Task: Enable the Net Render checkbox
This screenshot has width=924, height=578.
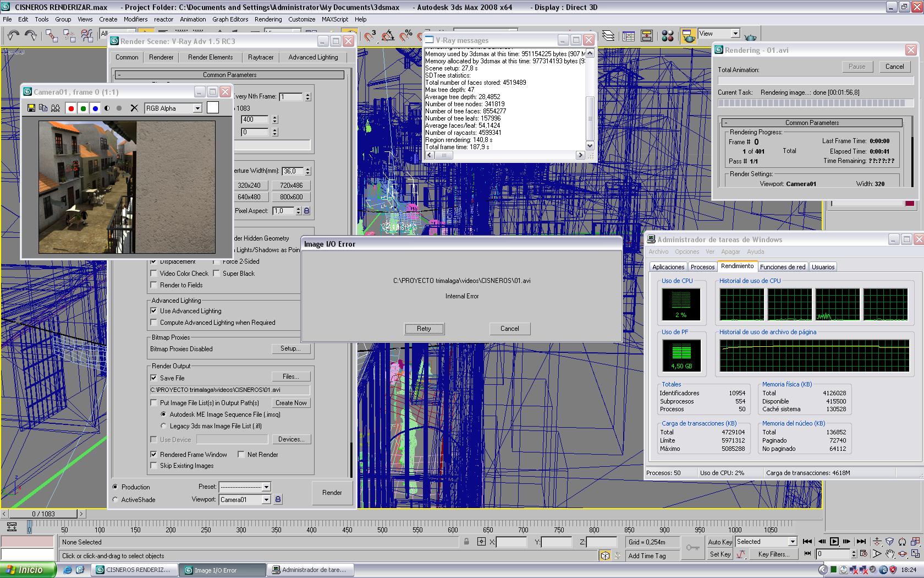Action: point(241,455)
